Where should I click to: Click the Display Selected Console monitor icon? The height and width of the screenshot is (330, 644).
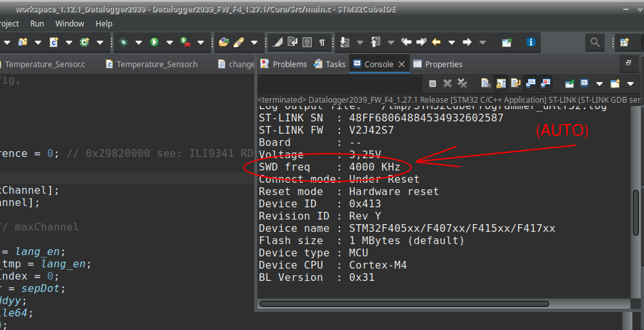point(584,84)
